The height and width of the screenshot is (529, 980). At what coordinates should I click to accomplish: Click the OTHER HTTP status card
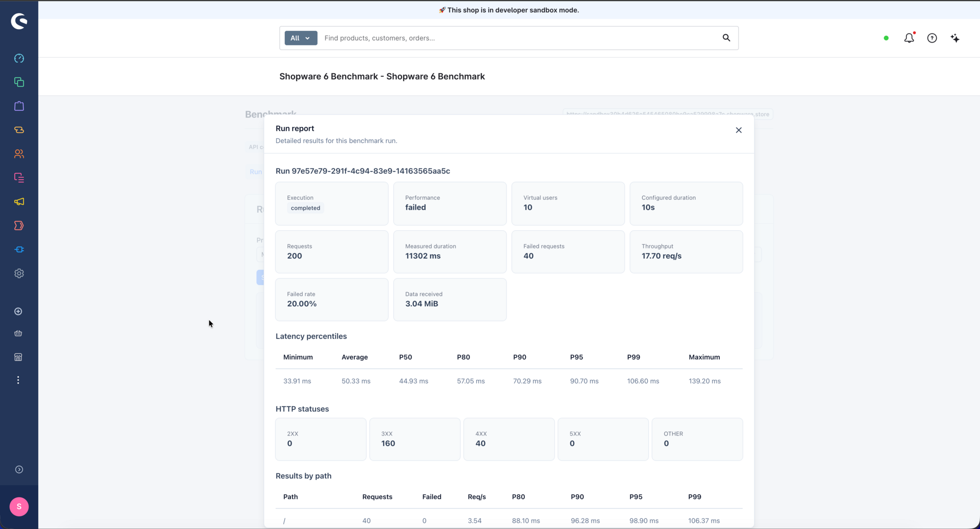click(697, 439)
